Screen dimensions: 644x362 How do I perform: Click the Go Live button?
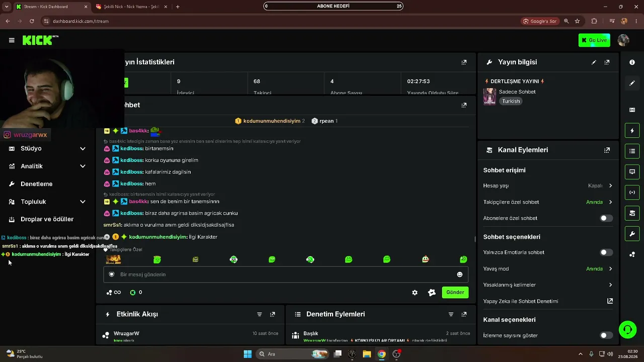(x=594, y=40)
